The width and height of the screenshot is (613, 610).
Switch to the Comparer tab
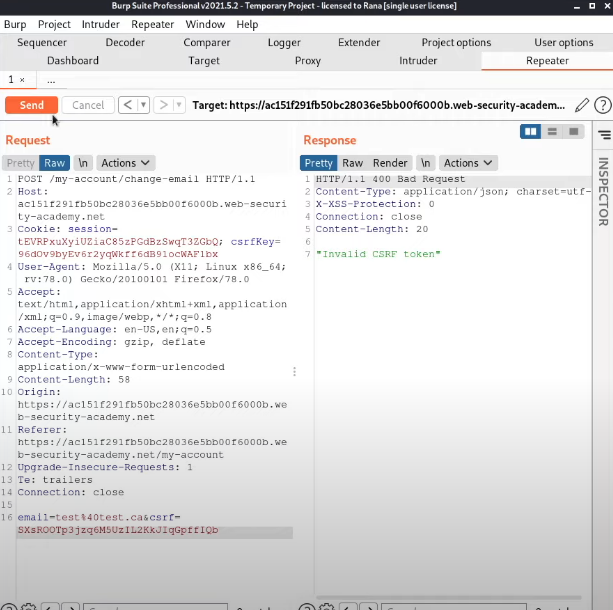point(207,42)
